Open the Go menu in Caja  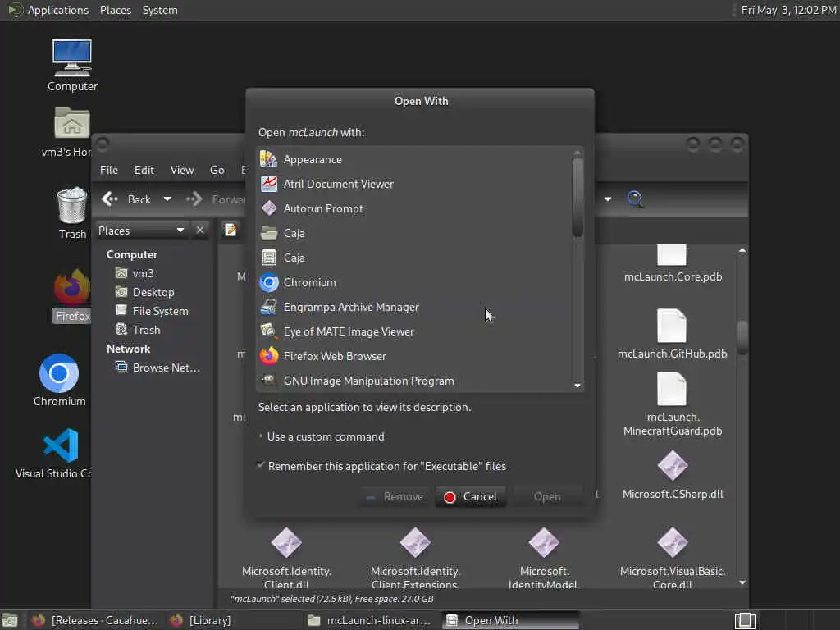tap(217, 170)
